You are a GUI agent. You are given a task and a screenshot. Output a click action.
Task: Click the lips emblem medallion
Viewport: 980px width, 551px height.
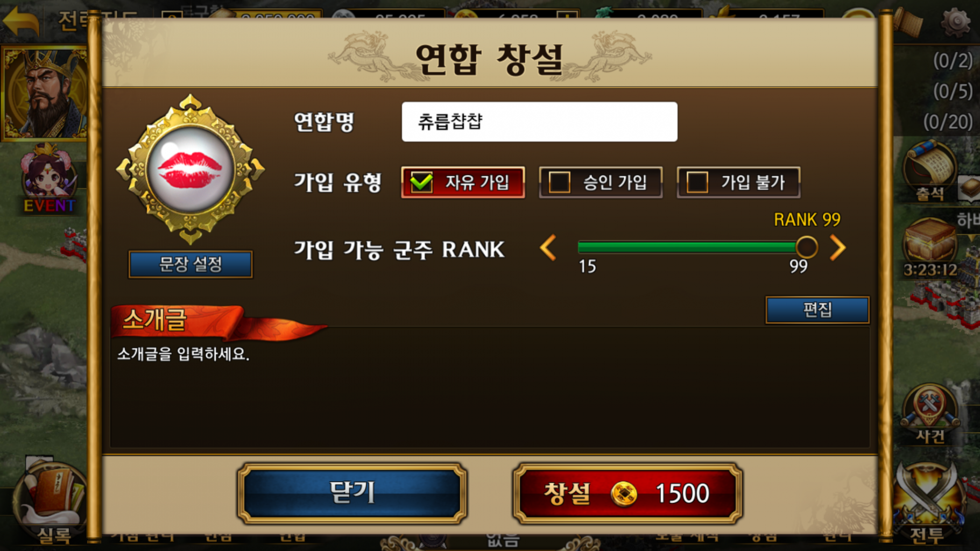pyautogui.click(x=191, y=169)
